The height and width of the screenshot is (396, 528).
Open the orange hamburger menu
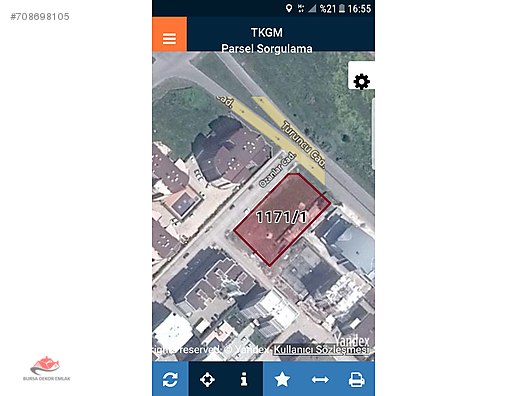pos(169,34)
